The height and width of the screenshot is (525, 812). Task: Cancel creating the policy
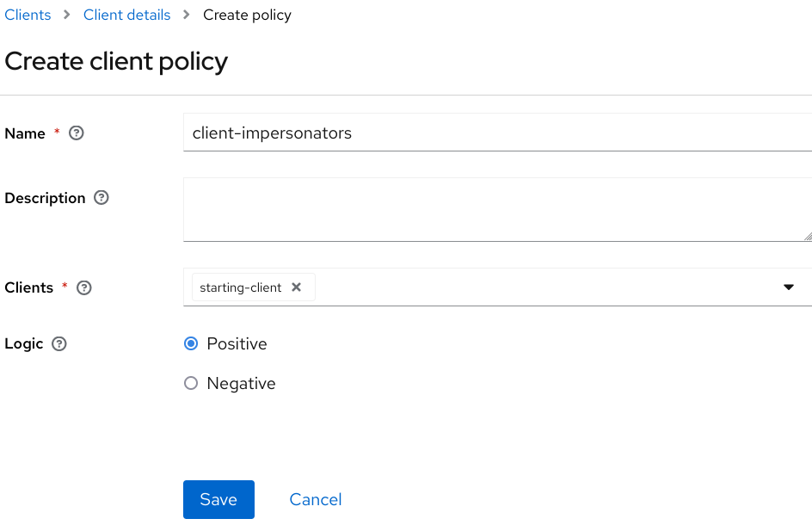pos(315,499)
